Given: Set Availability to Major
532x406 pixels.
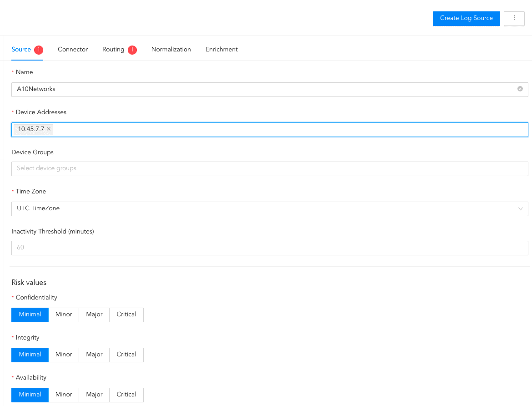Looking at the screenshot, I should (94, 395).
